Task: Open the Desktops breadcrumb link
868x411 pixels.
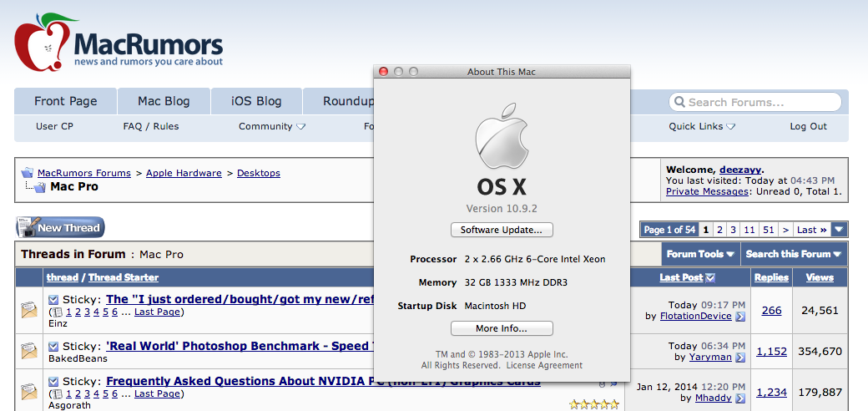Action: click(x=259, y=173)
